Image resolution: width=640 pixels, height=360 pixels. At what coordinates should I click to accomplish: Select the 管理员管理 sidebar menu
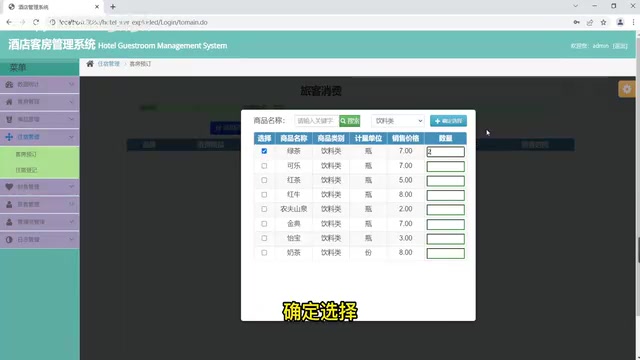40,222
